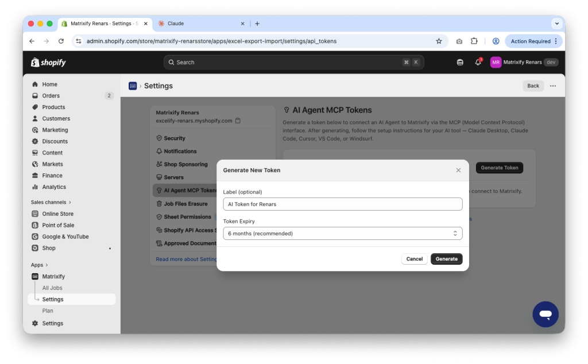This screenshot has width=588, height=364.
Task: Click the Generate button in the dialog
Action: tap(446, 259)
